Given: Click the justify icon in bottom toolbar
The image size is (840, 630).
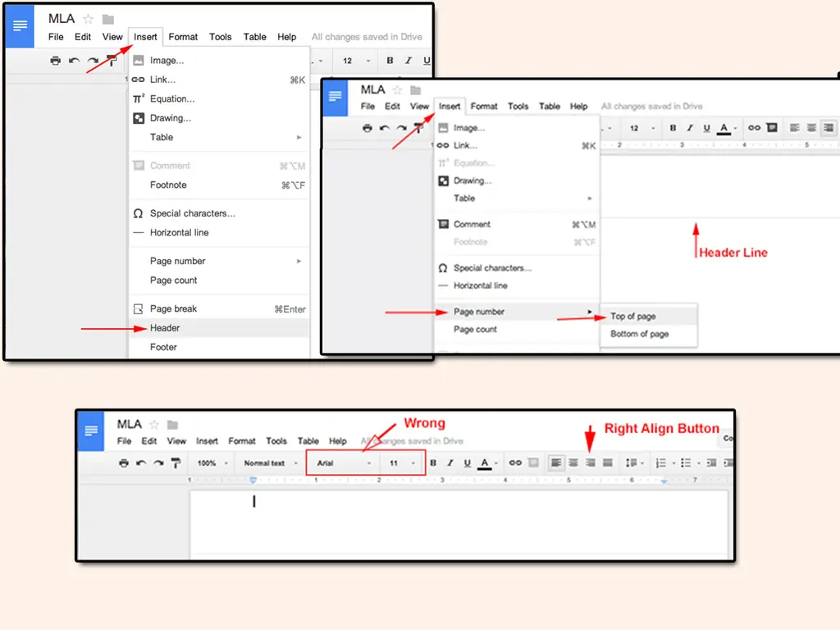Looking at the screenshot, I should 608,463.
